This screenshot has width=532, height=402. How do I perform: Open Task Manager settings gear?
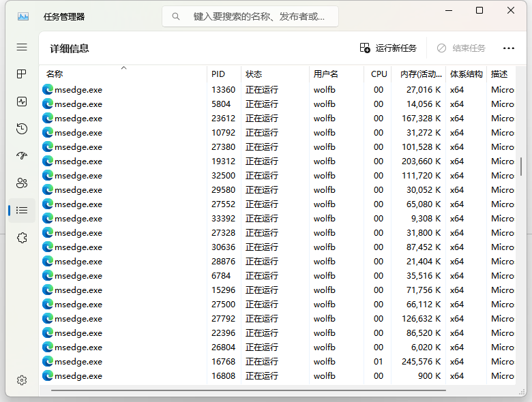click(22, 380)
